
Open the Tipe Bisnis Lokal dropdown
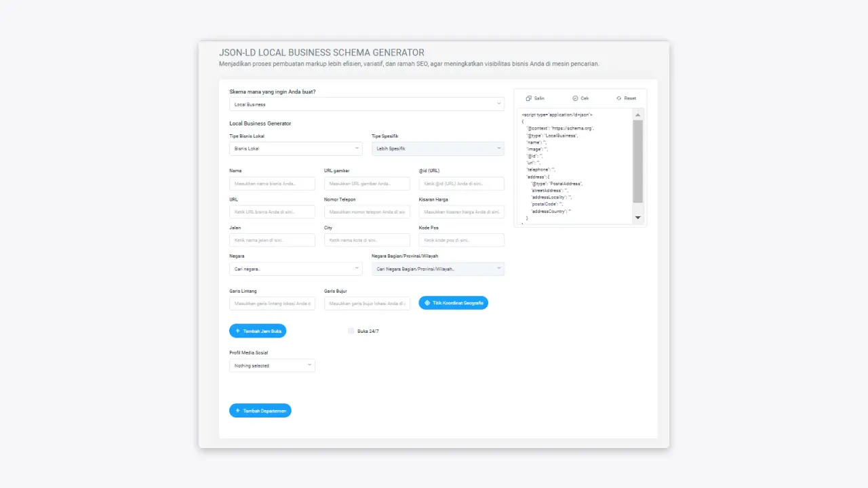click(295, 148)
